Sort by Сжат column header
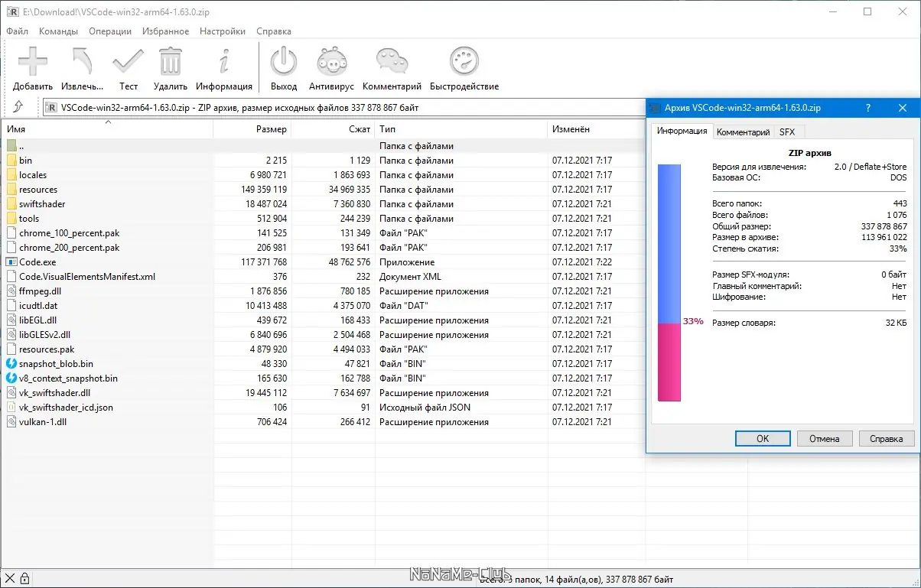Image resolution: width=921 pixels, height=588 pixels. point(334,129)
